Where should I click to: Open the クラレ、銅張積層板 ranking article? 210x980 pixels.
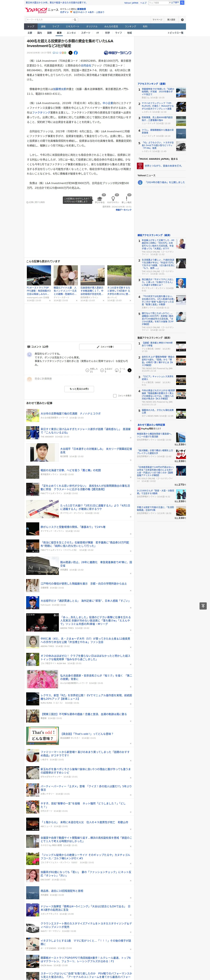coord(158,131)
